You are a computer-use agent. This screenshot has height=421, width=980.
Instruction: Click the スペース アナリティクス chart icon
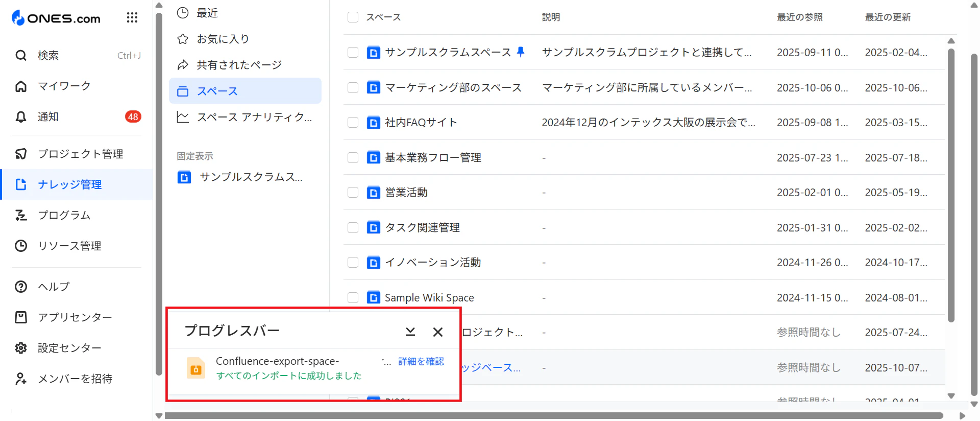point(183,117)
